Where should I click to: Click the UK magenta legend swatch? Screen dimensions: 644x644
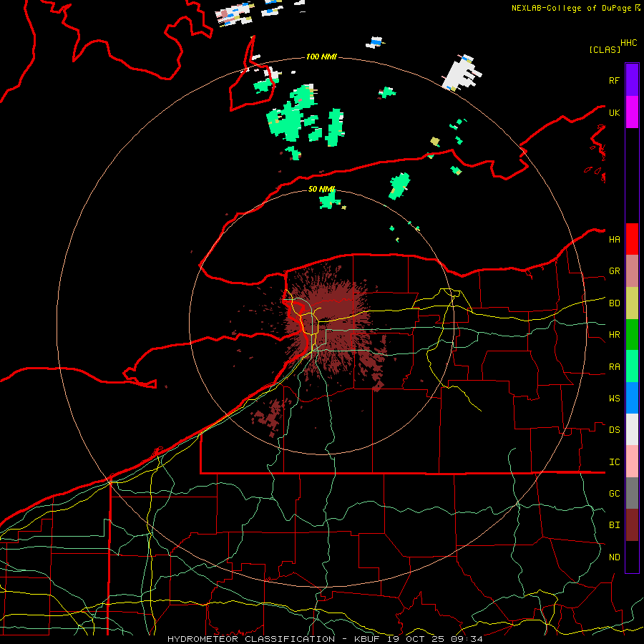pyautogui.click(x=632, y=112)
